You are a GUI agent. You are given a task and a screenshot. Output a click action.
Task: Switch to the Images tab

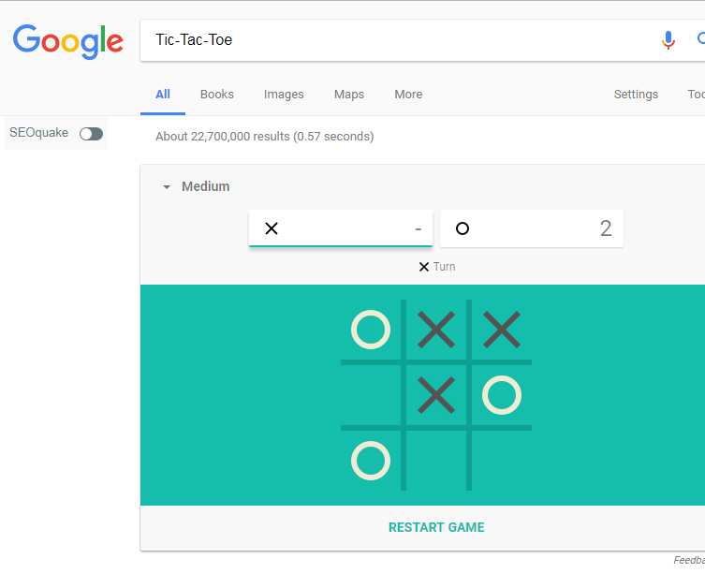(x=284, y=95)
